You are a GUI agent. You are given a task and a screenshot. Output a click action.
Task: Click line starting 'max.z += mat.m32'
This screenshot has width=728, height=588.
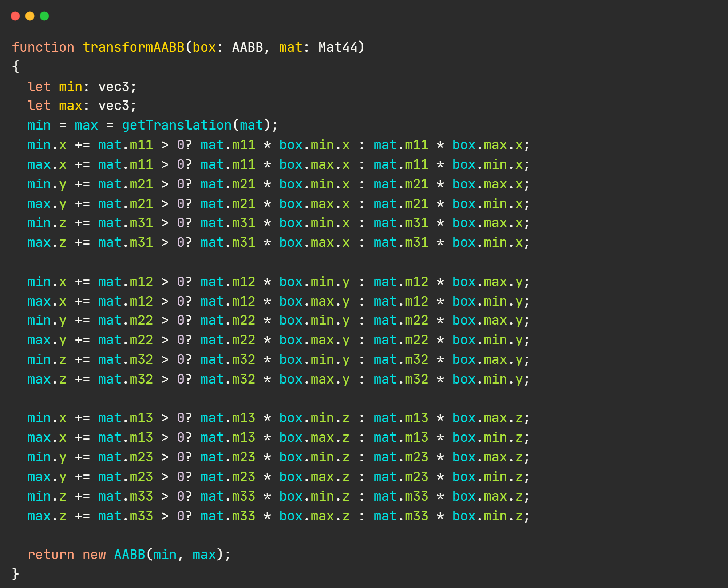pyautogui.click(x=279, y=379)
